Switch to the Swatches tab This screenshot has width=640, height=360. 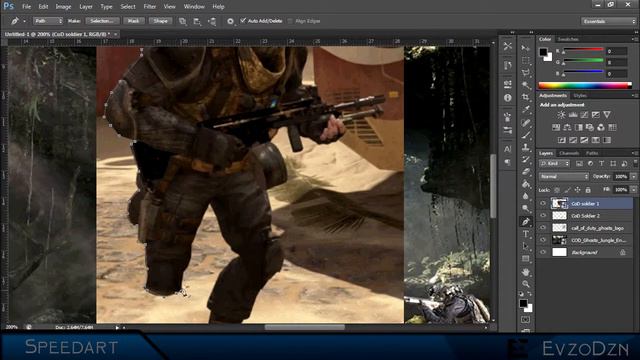[x=568, y=39]
